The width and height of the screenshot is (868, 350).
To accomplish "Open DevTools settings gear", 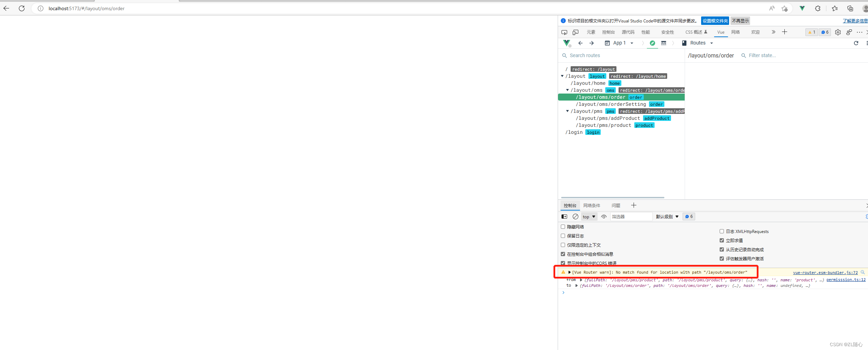I will [838, 32].
